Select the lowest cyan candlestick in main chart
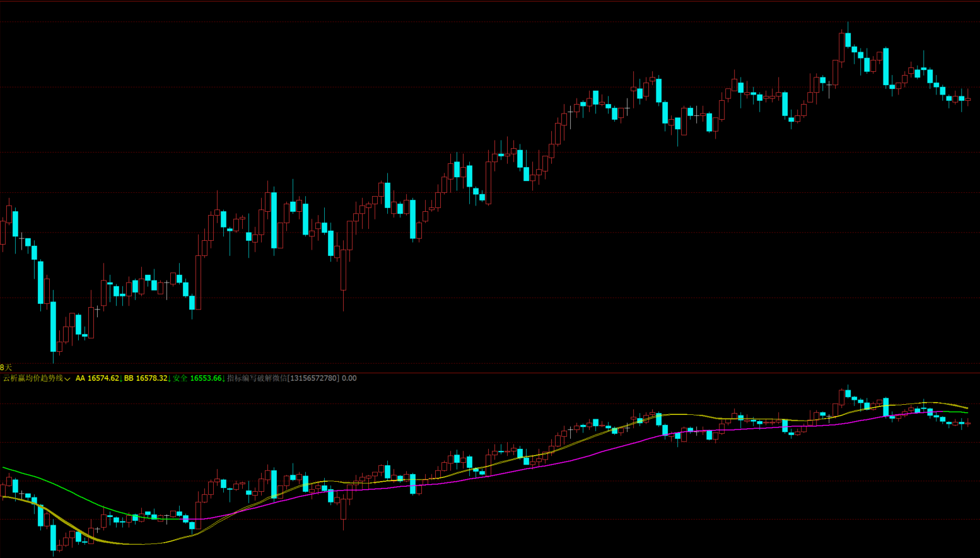This screenshot has width=980, height=558. tap(53, 327)
